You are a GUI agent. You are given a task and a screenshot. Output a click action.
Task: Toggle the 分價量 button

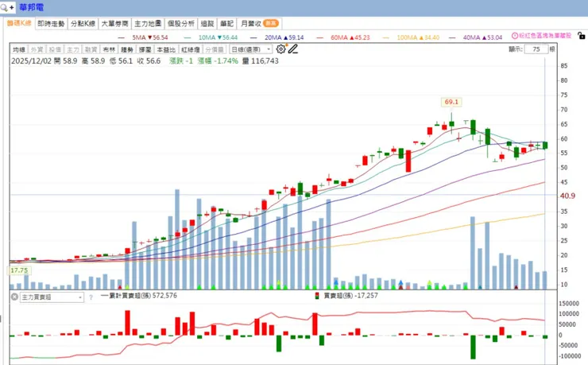[215, 49]
